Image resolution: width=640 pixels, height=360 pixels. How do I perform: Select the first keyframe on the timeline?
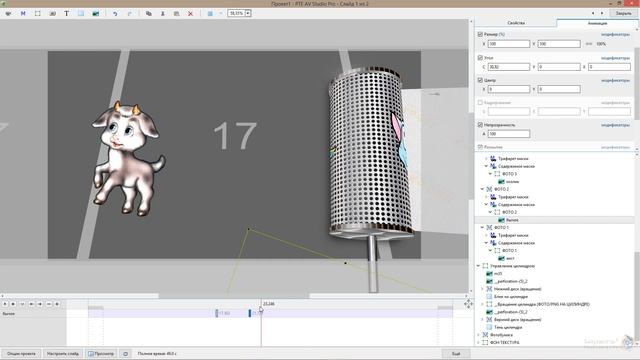coord(216,313)
